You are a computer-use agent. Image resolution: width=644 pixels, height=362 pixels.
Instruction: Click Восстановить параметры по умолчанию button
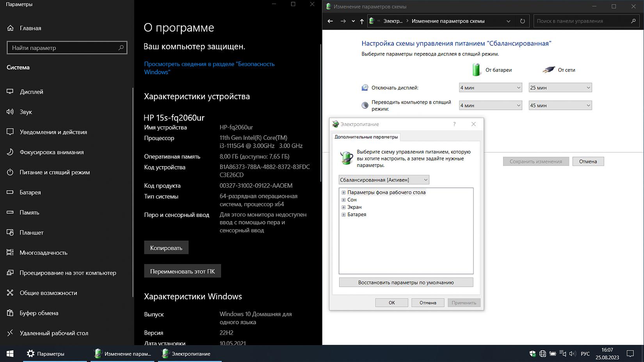(x=406, y=282)
